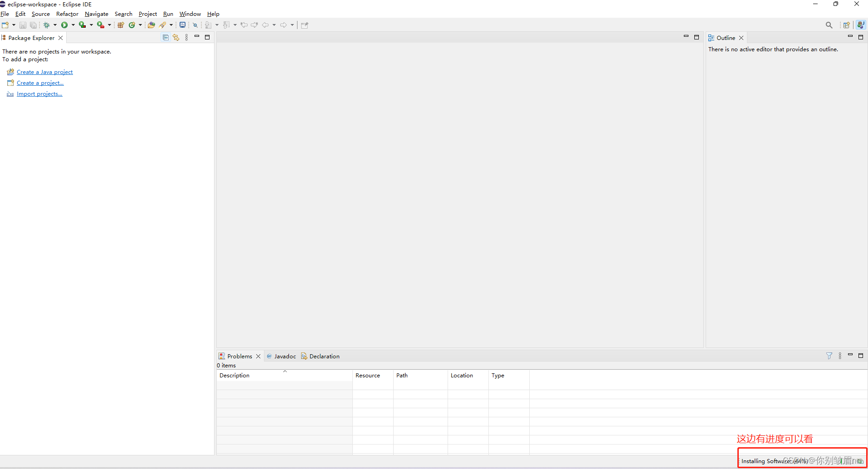Open the Coverage launch icon
868x469 pixels.
point(83,25)
